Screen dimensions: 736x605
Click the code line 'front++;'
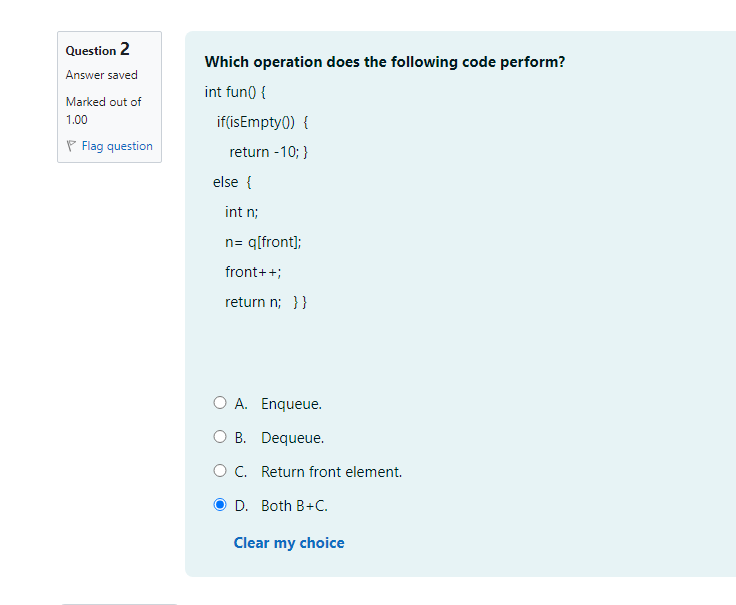coord(253,272)
